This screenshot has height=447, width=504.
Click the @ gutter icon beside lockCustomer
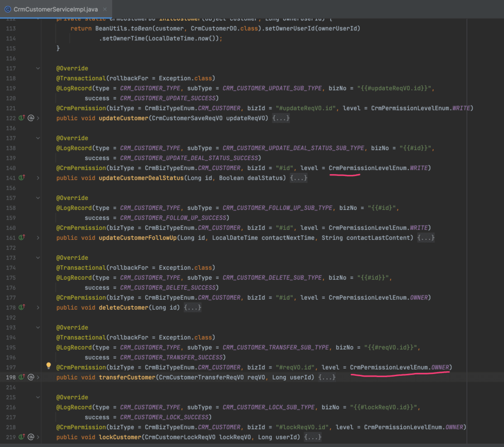click(x=31, y=437)
